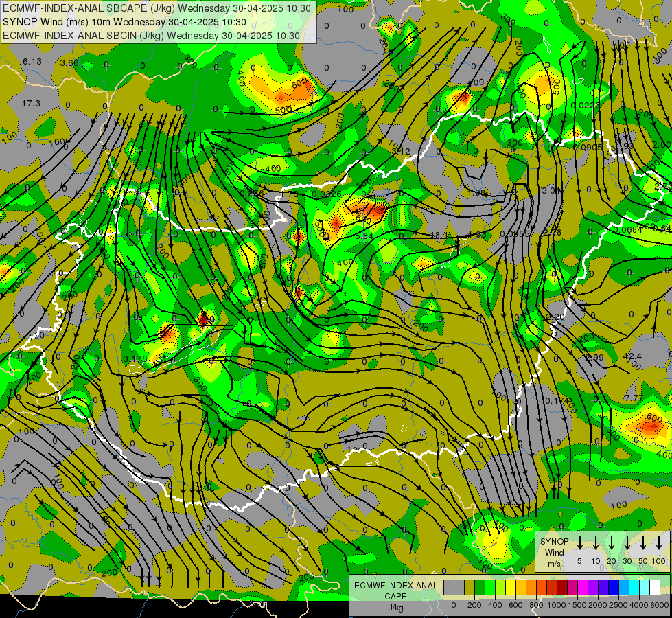This screenshot has height=618, width=672.
Task: Click the station value 3.04
Action: click(551, 190)
